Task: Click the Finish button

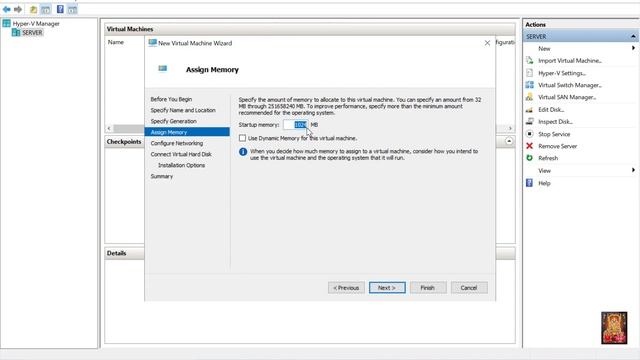Action: pos(428,288)
